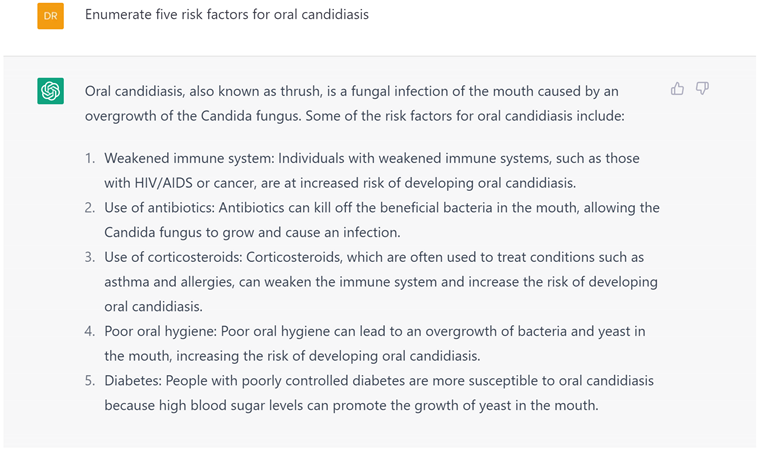Click the list number 4 marker
Image resolution: width=758 pixels, height=449 pixels.
click(x=90, y=331)
